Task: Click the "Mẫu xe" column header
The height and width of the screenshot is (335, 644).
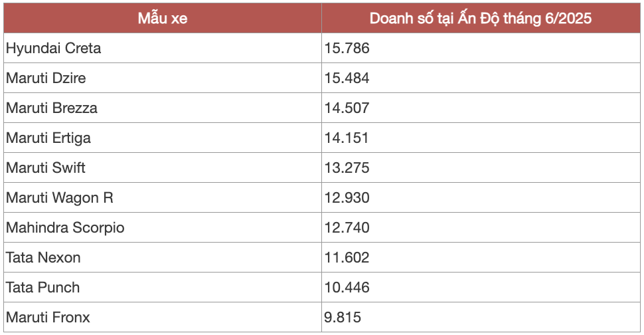Action: 163,19
